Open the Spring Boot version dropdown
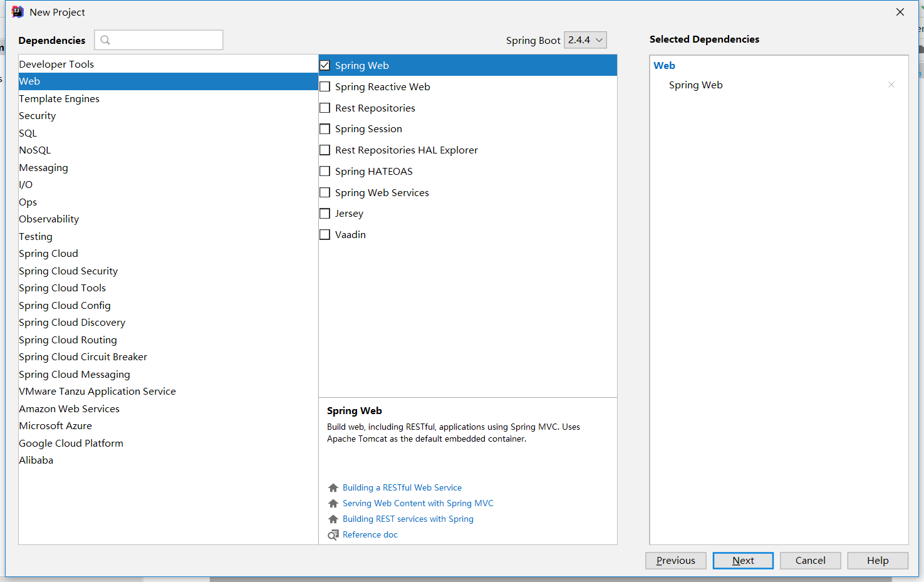The height and width of the screenshot is (582, 924). (585, 40)
